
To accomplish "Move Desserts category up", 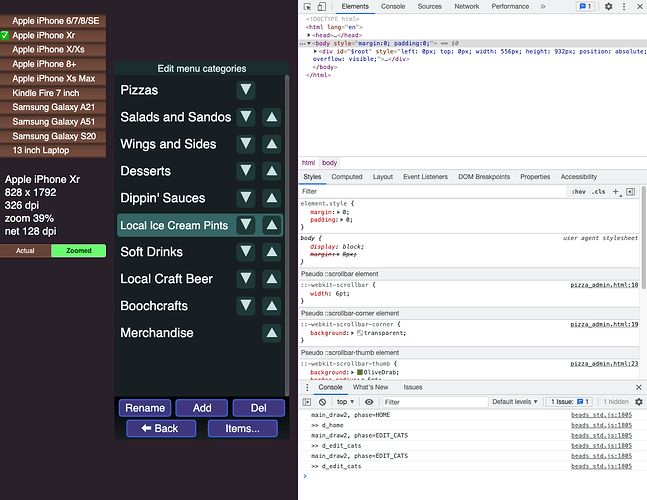I will (272, 171).
